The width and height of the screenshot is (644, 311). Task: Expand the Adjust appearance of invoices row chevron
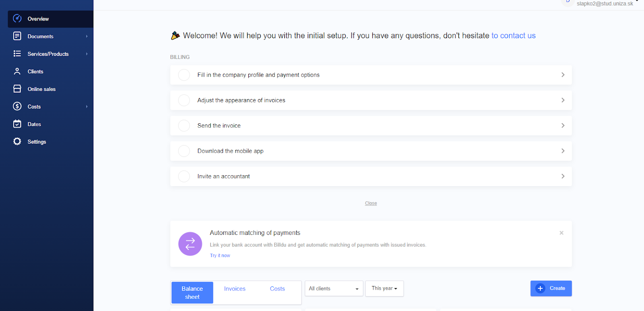(x=563, y=100)
